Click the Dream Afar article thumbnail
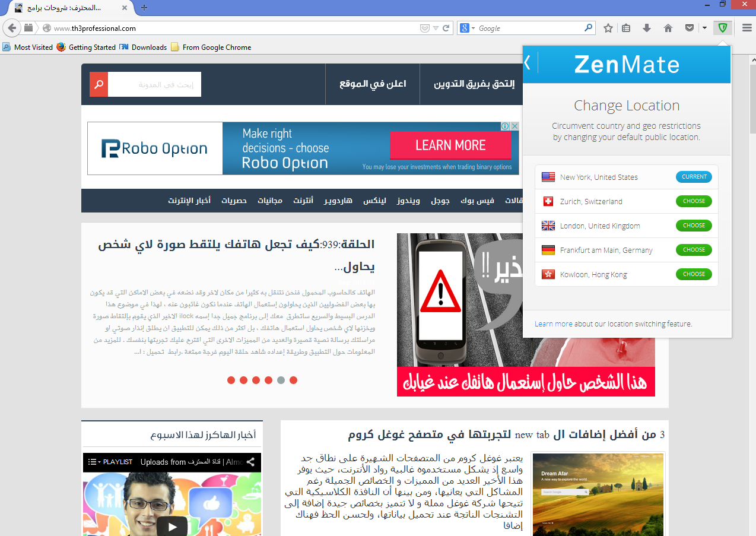Screen dimensions: 756x536 pyautogui.click(x=598, y=494)
